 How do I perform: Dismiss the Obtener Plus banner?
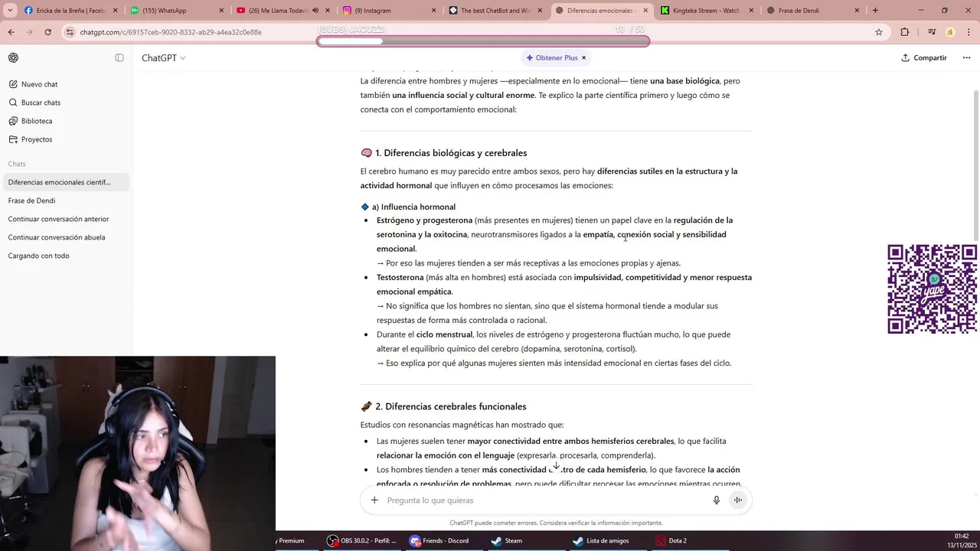tap(583, 58)
